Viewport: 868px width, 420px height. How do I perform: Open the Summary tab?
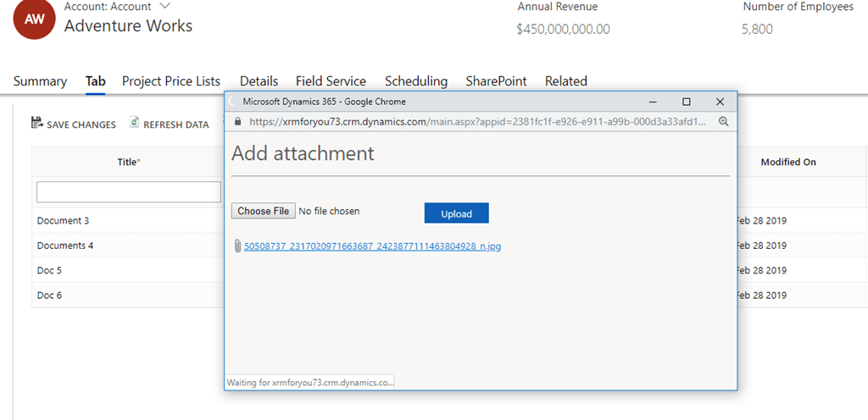(40, 81)
